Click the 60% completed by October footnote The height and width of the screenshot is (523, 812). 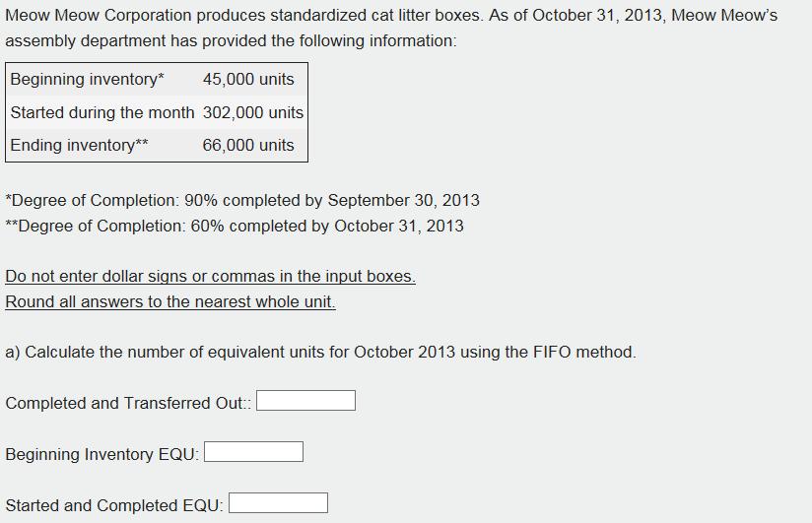click(x=235, y=226)
